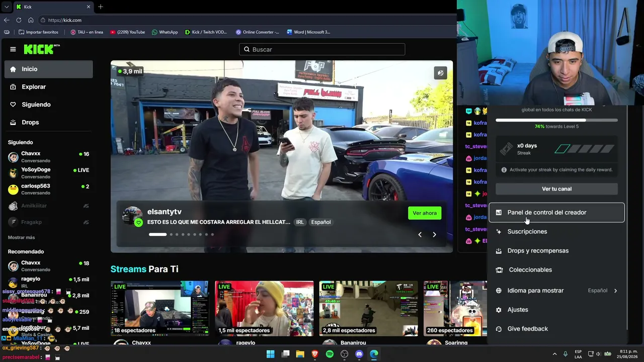
Task: Reload the page with the refresh icon
Action: pos(19,20)
